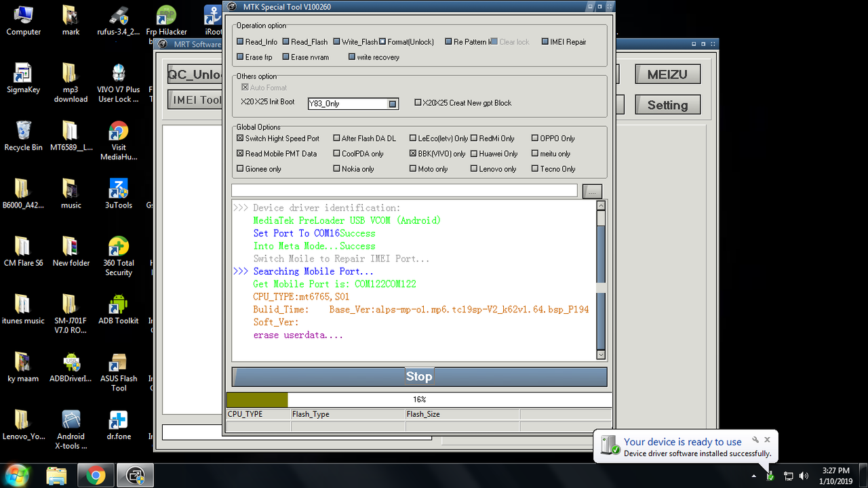The width and height of the screenshot is (868, 488).
Task: Open CM Flare S6 folder
Action: (x=23, y=252)
